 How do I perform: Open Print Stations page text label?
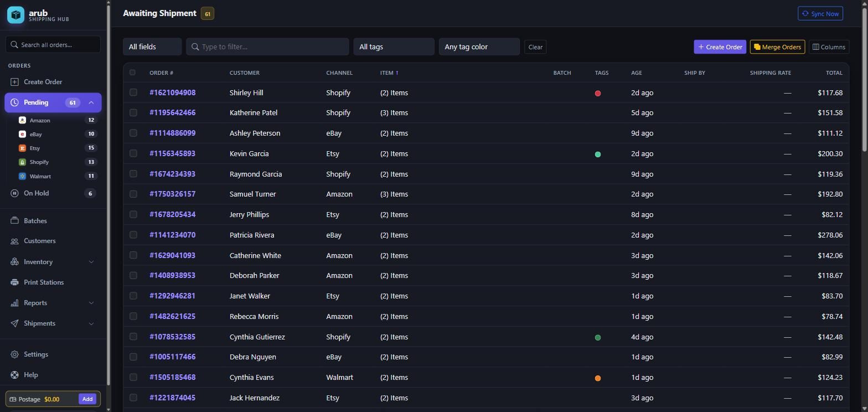coord(44,282)
